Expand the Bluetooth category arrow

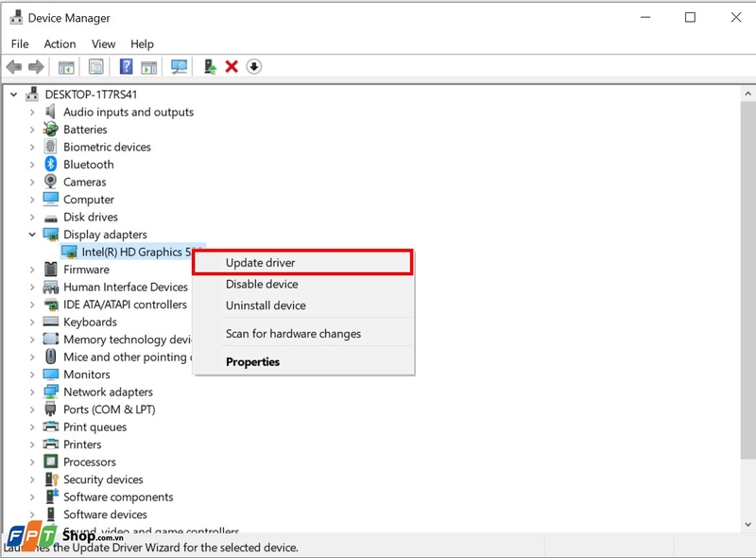(32, 165)
